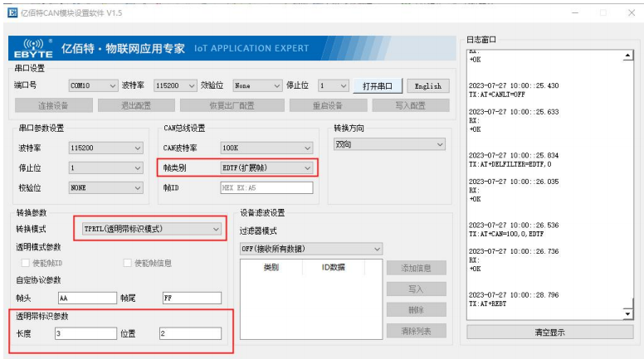The height and width of the screenshot is (359, 644).
Task: Switch language with the English button
Action: coord(427,85)
